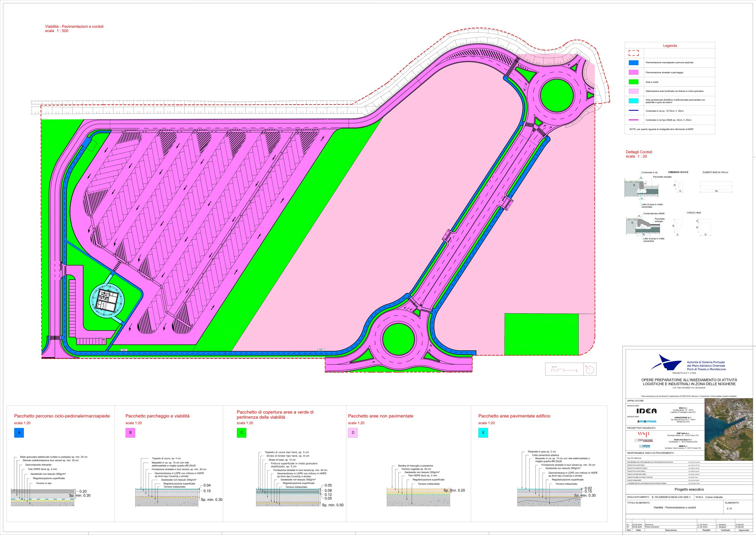Click the red dashed boundary legend symbol
The height and width of the screenshot is (535, 756).
[x=633, y=53]
